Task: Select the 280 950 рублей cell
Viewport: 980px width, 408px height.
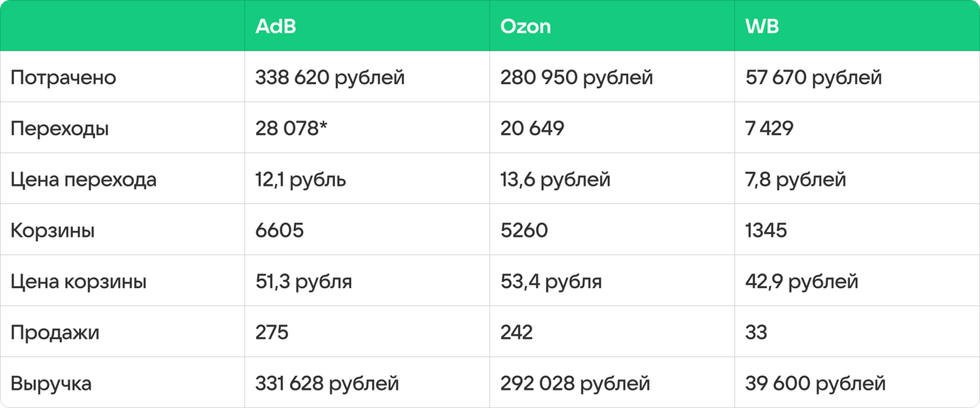Action: pyautogui.click(x=576, y=78)
